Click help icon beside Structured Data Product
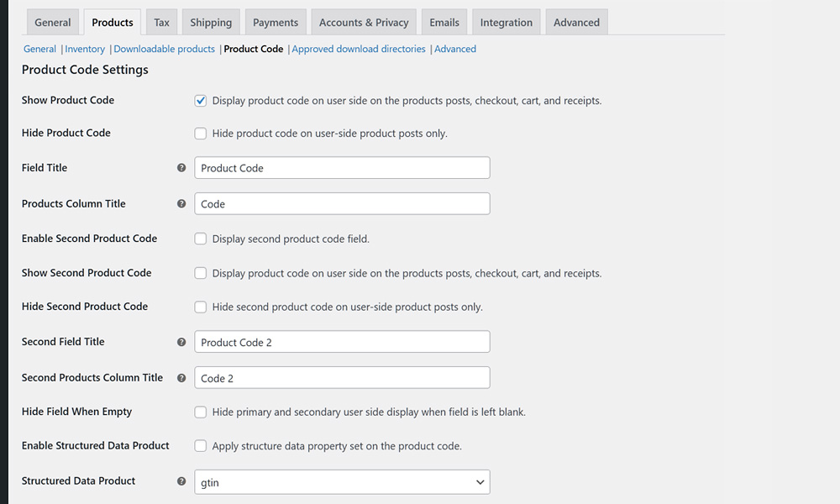The width and height of the screenshot is (840, 504). pyautogui.click(x=181, y=481)
